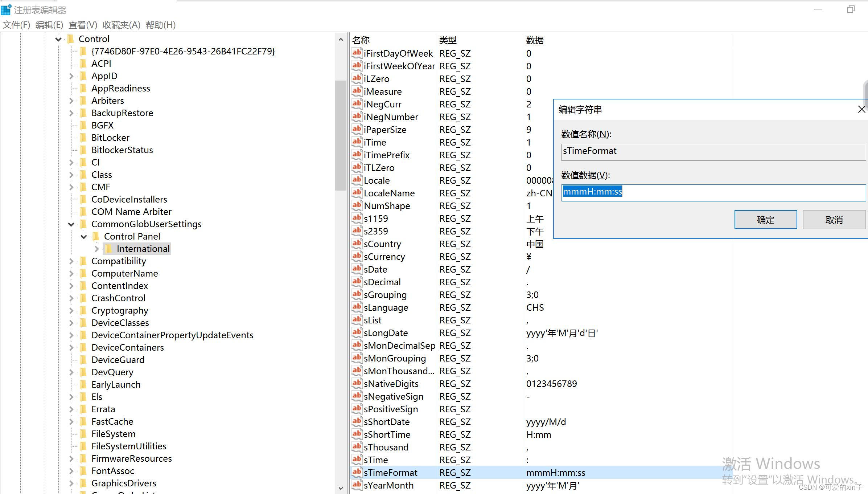The height and width of the screenshot is (494, 868).
Task: Click the sLongDate string value icon
Action: [357, 332]
